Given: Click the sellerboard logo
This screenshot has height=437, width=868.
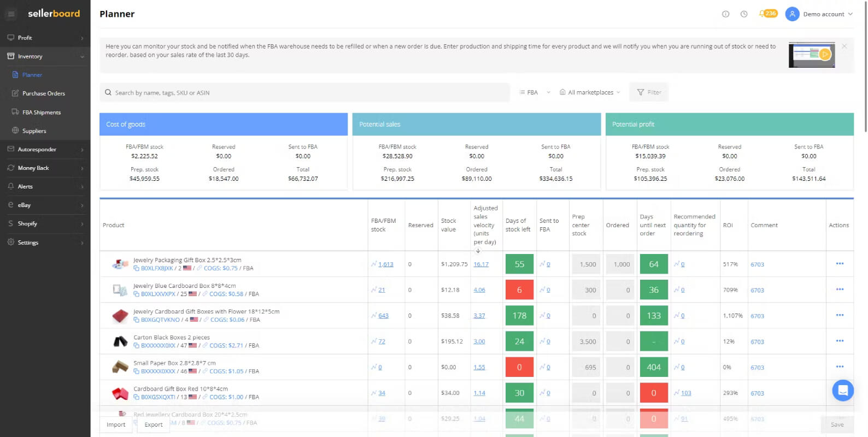Looking at the screenshot, I should 54,14.
